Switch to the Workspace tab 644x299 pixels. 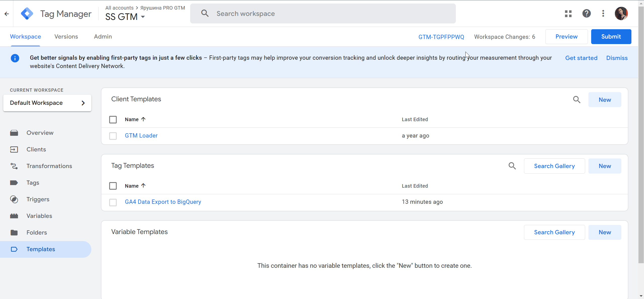pyautogui.click(x=25, y=37)
